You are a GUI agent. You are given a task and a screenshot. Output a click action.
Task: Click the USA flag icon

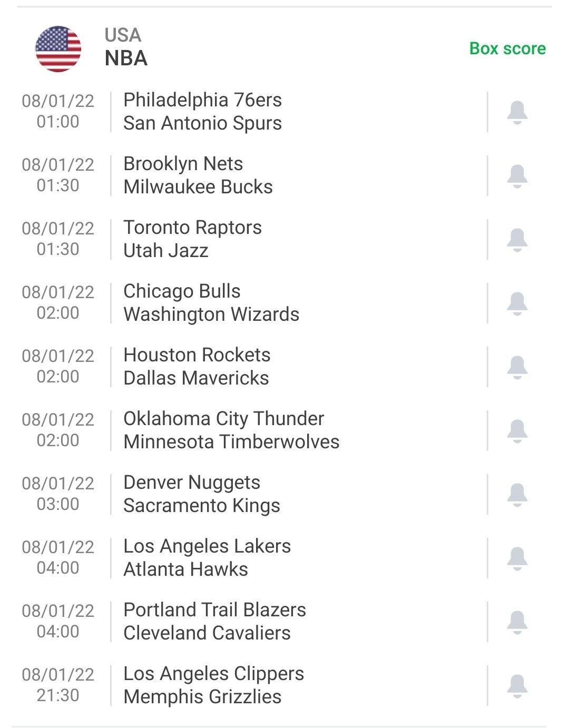[x=58, y=48]
